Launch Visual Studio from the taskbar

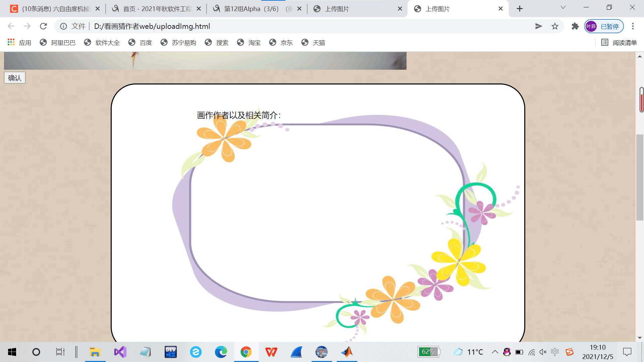point(120,352)
